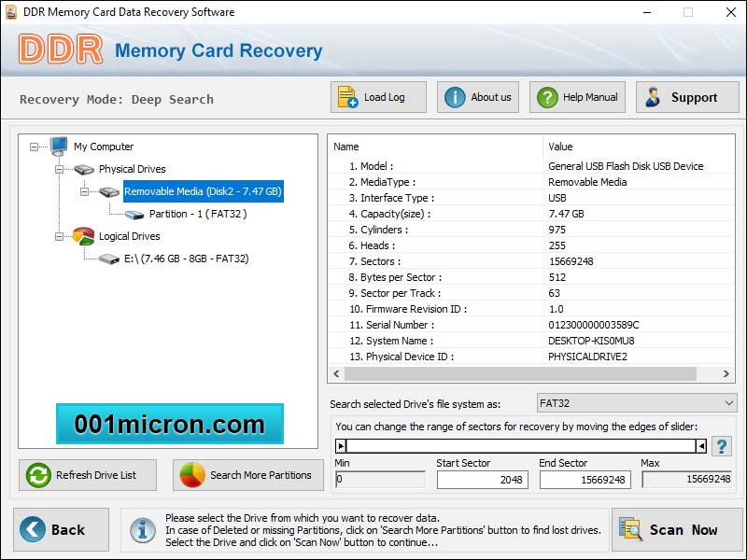
Task: Open the 001micron.com website banner
Action: [169, 424]
